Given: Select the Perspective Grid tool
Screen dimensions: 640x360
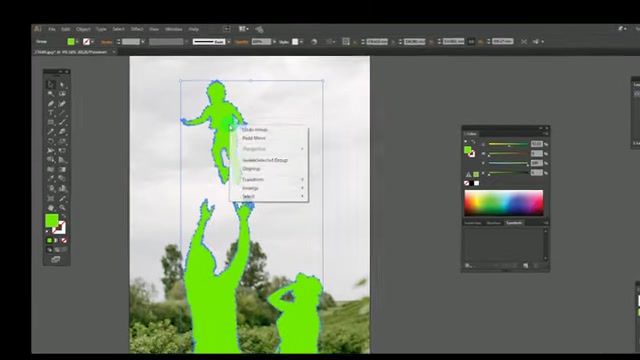Looking at the screenshot, I should (62, 160).
